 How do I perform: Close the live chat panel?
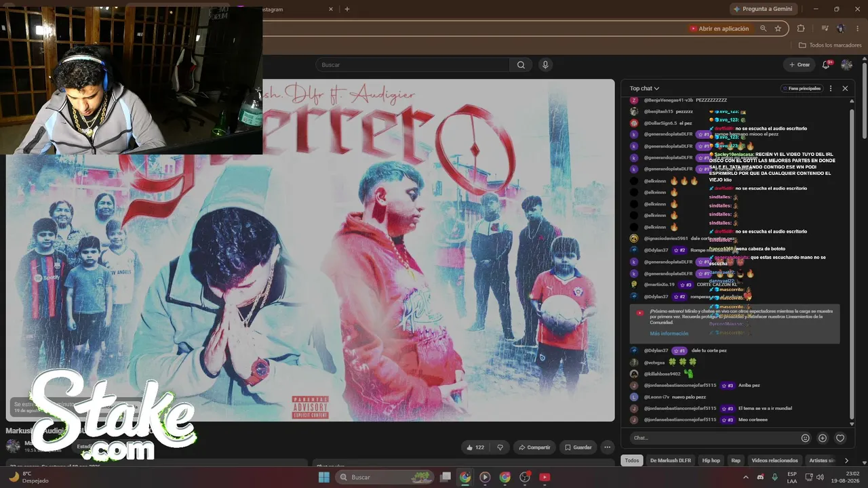point(845,88)
